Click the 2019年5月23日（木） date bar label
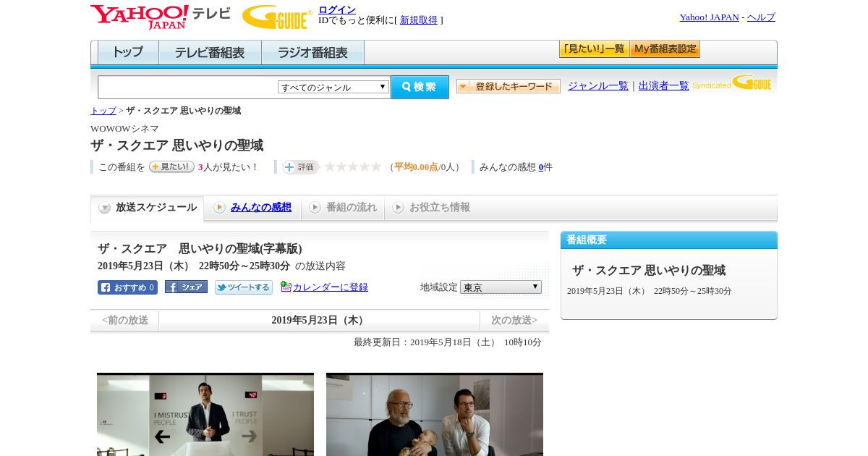 point(319,320)
